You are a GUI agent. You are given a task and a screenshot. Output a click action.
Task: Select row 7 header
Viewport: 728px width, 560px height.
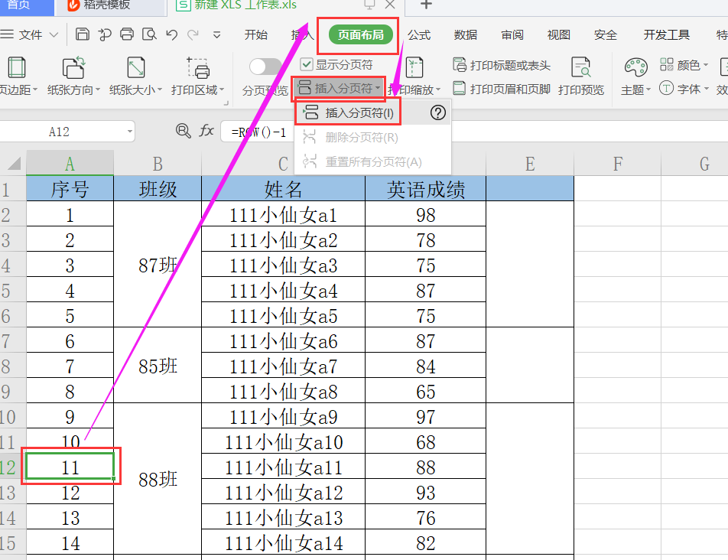point(13,341)
